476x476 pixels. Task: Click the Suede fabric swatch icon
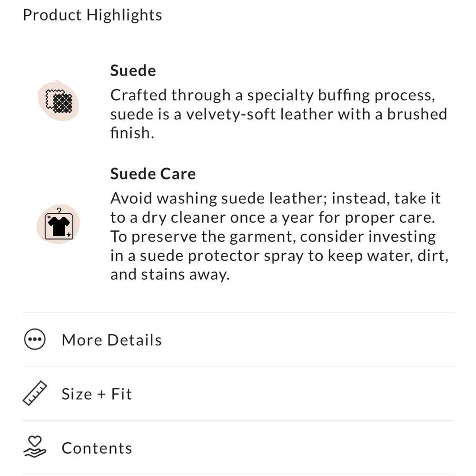[58, 101]
